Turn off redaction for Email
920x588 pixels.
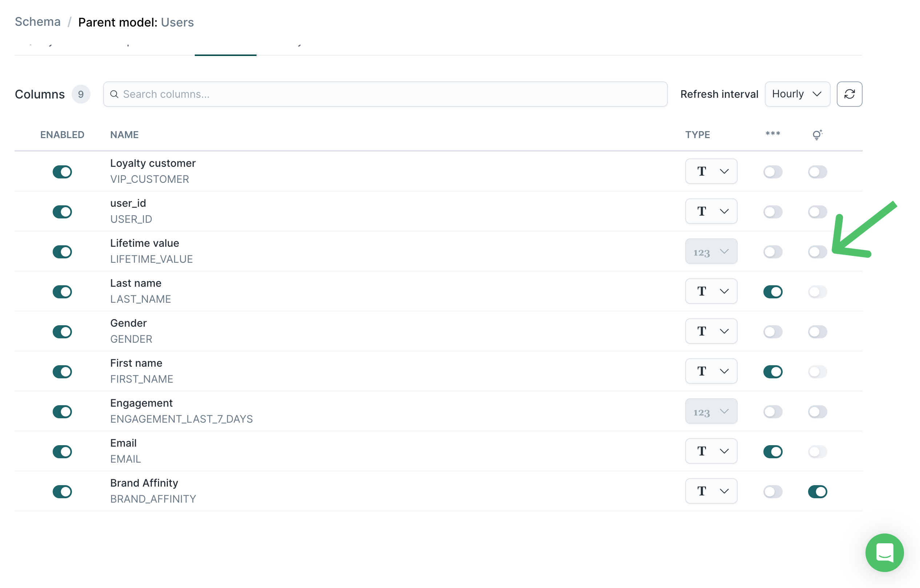point(772,452)
